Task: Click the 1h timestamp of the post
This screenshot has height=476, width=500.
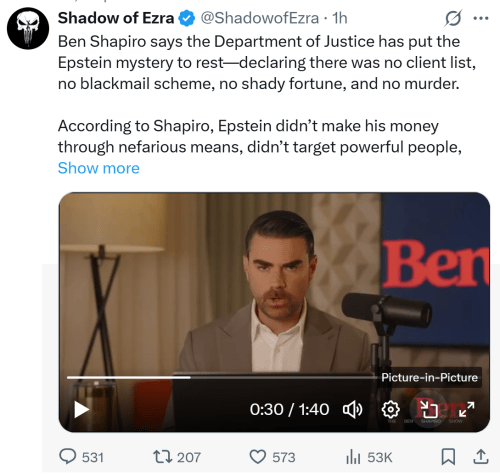Action: pyautogui.click(x=340, y=18)
